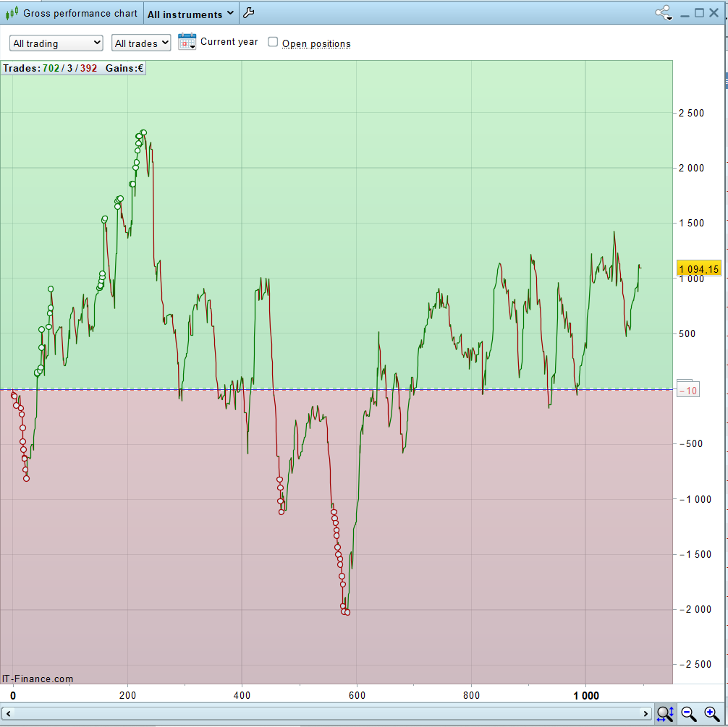Click the -10 axis marker label
Image resolution: width=728 pixels, height=727 pixels.
click(x=688, y=390)
